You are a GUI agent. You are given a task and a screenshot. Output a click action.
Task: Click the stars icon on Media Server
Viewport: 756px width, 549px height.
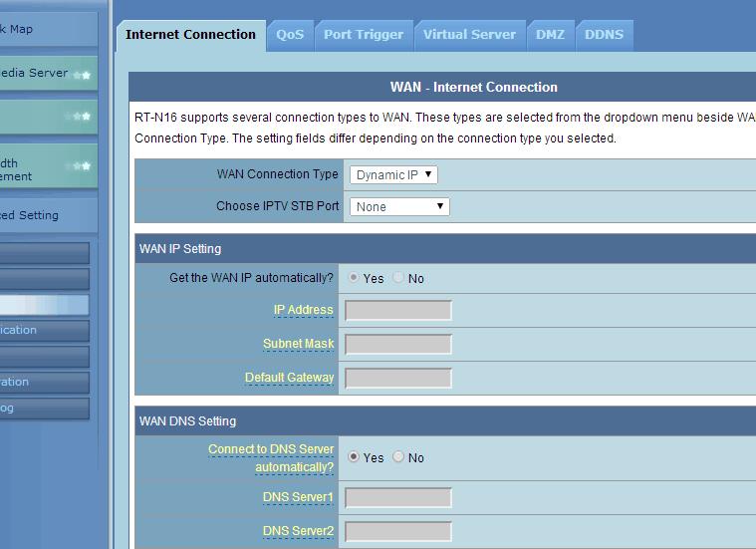point(82,75)
